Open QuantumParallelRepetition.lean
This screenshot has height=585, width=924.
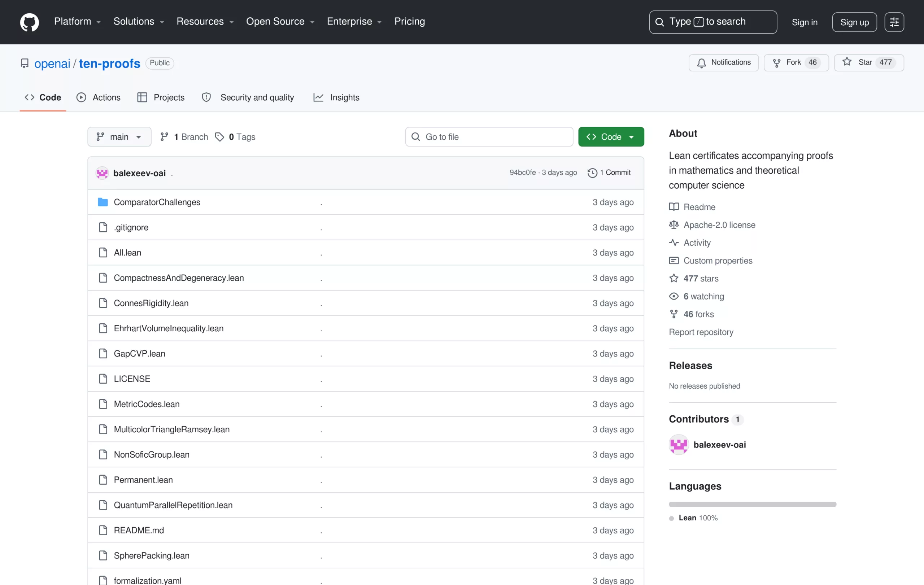[x=173, y=505]
